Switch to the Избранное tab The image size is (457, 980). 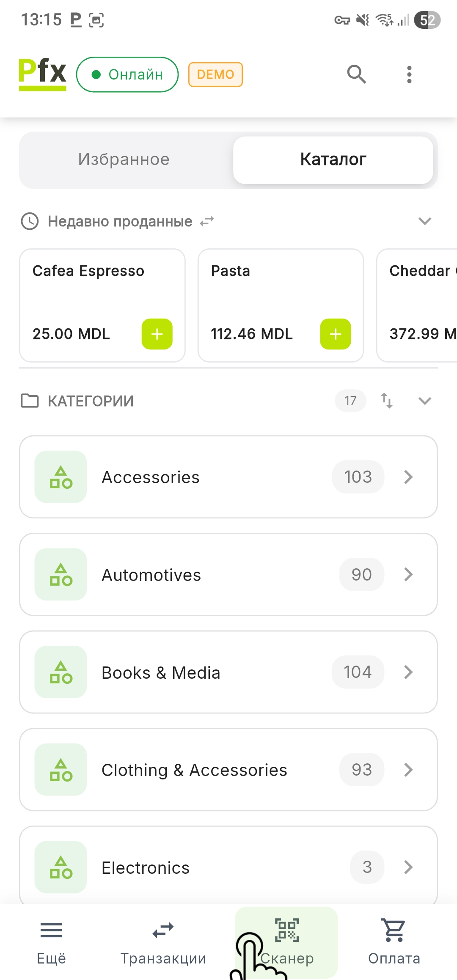pyautogui.click(x=124, y=160)
